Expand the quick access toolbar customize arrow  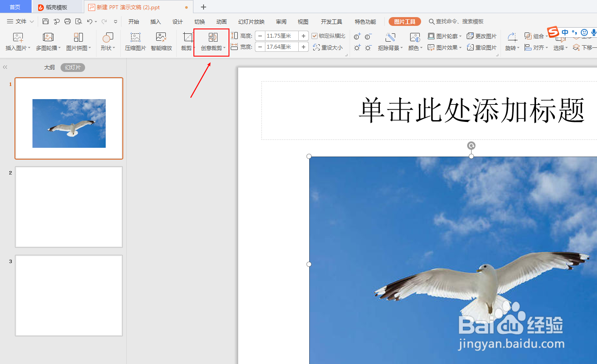pos(116,21)
